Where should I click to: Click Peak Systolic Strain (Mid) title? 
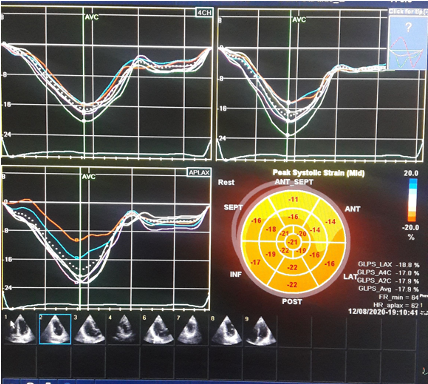(318, 173)
